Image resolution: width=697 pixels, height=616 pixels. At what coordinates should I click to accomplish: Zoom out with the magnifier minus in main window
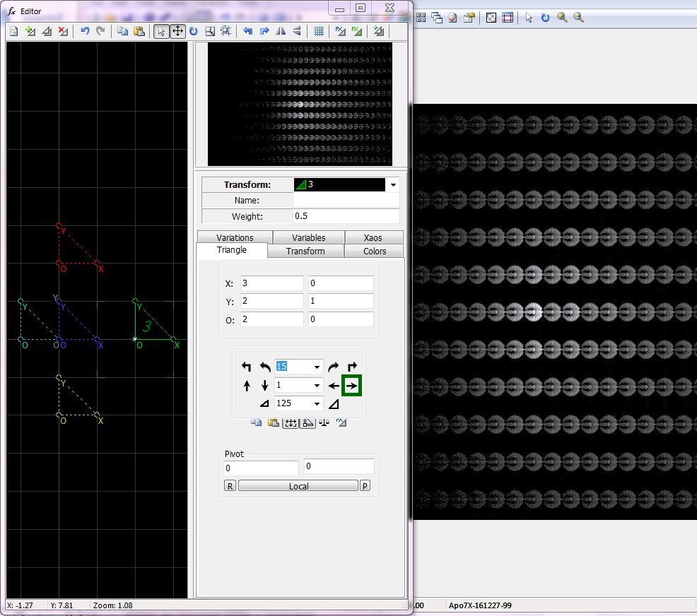pyautogui.click(x=578, y=18)
